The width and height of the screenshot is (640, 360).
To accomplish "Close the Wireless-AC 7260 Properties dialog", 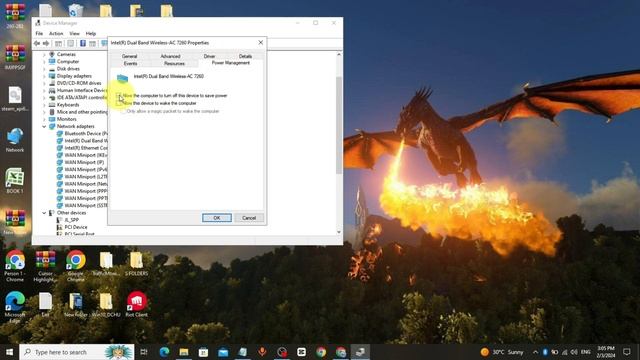I will [260, 42].
